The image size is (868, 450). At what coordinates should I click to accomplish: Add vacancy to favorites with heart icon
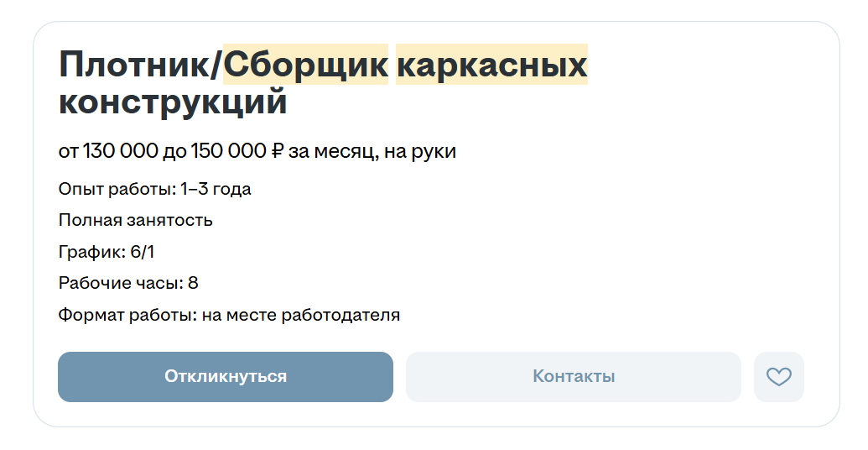coord(778,377)
